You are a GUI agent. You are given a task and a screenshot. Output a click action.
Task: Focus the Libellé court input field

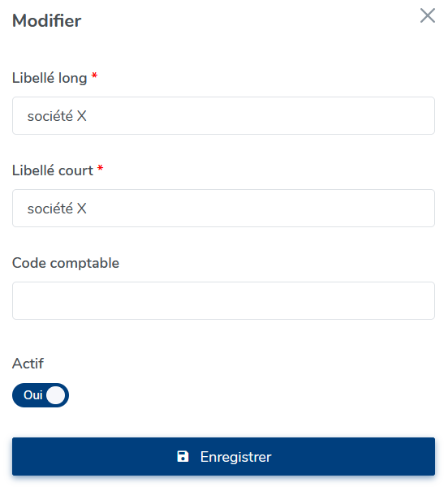coord(223,209)
